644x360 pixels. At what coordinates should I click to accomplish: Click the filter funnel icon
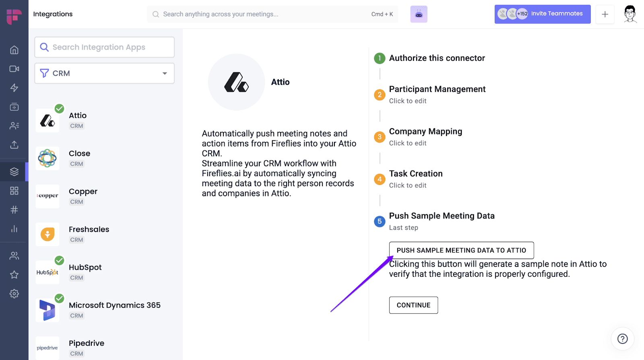pyautogui.click(x=44, y=73)
